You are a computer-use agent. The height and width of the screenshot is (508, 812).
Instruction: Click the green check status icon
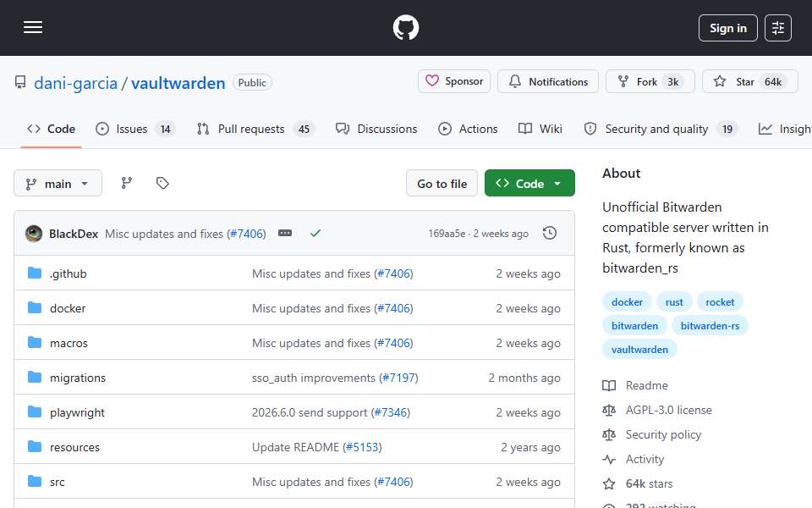pos(315,234)
